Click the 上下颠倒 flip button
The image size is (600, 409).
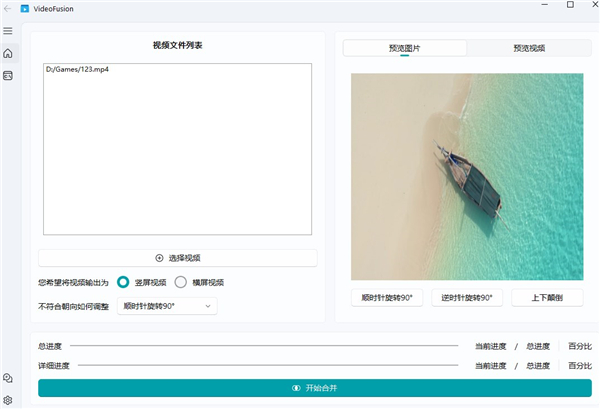point(547,298)
